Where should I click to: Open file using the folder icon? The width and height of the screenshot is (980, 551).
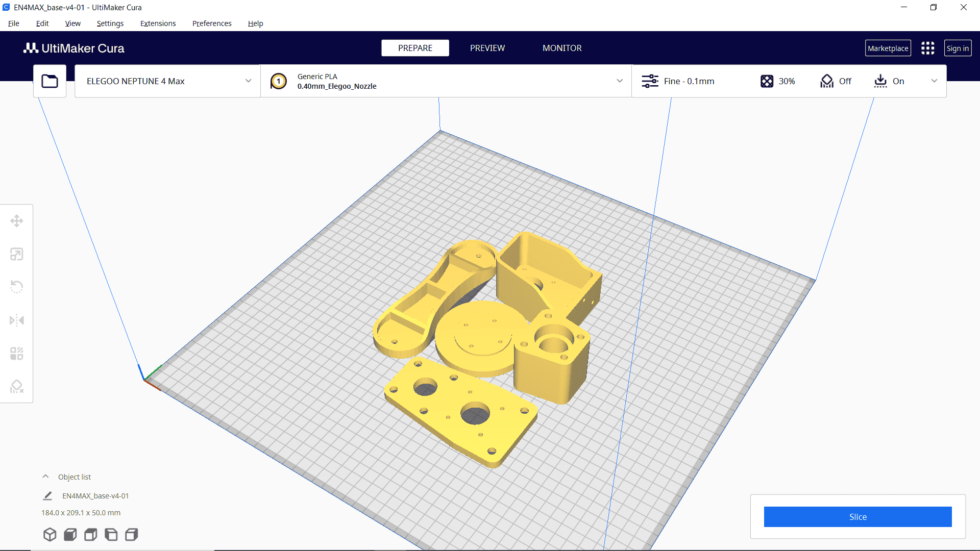pyautogui.click(x=50, y=81)
